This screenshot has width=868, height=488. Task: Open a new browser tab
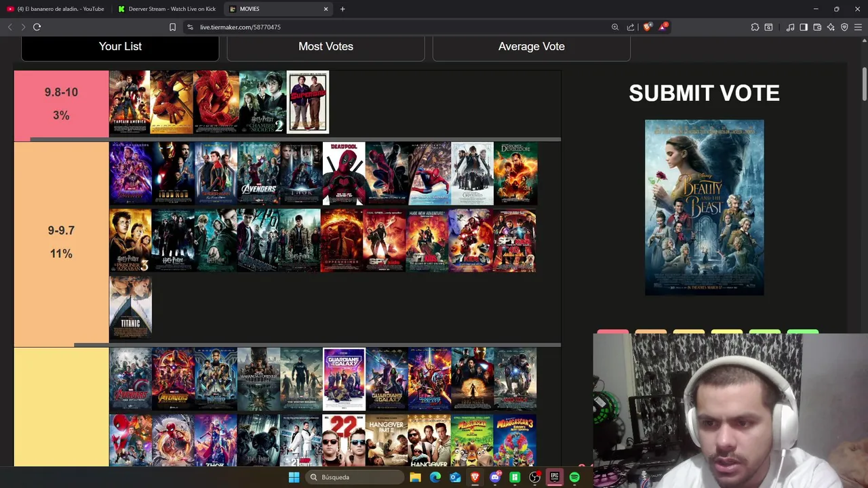(x=342, y=9)
